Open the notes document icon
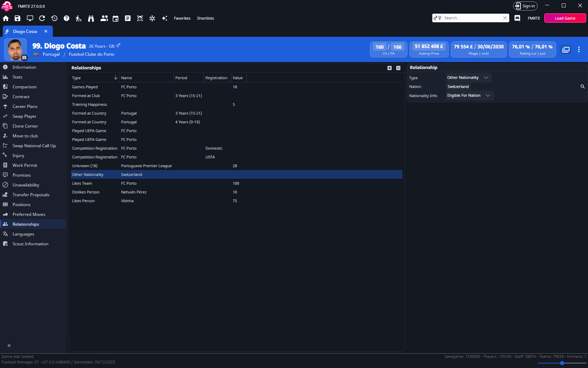 click(128, 18)
